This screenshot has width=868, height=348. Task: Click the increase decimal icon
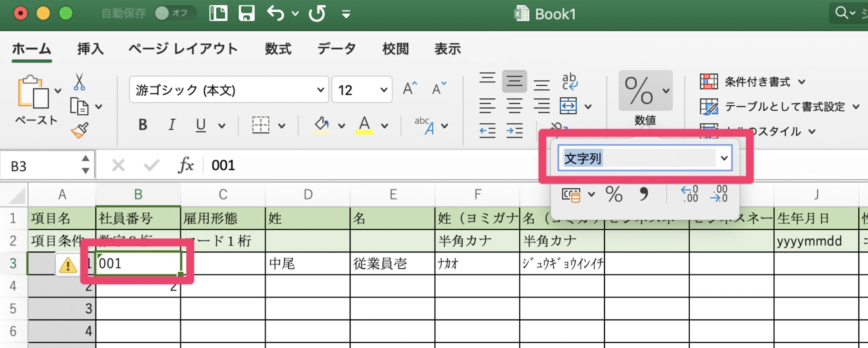pos(689,194)
